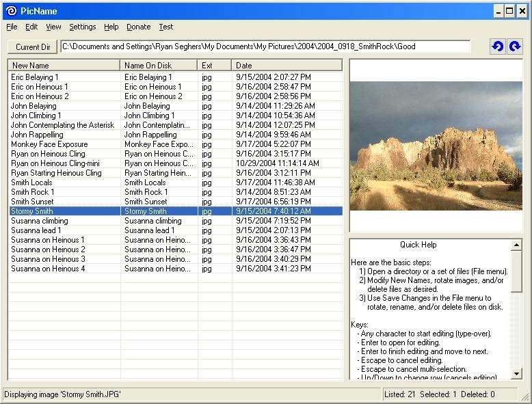Click the date 10/29/2004 11:14:14 AM
532x404 pixels.
[278, 163]
